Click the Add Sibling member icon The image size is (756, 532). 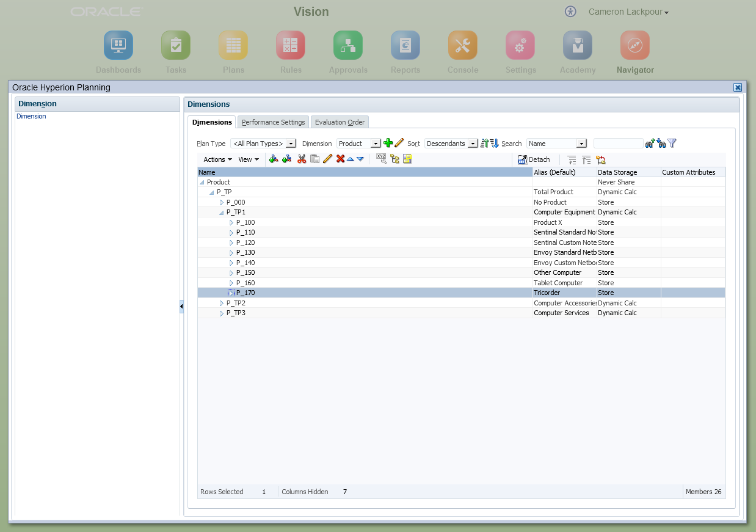click(x=286, y=159)
